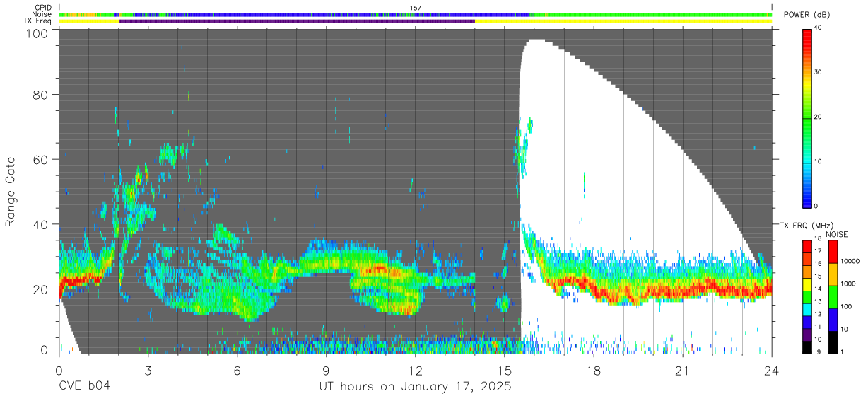The height and width of the screenshot is (401, 868).
Task: Click the power color bar
Action: [807, 117]
